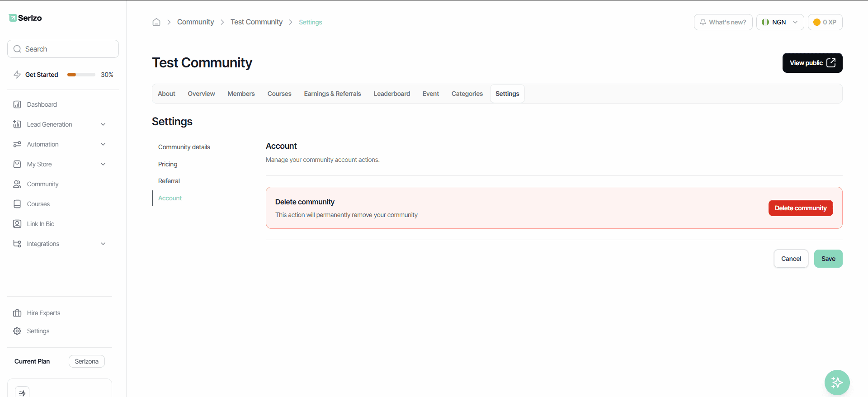Click the Dashboard chart icon
This screenshot has height=397, width=868.
17,104
